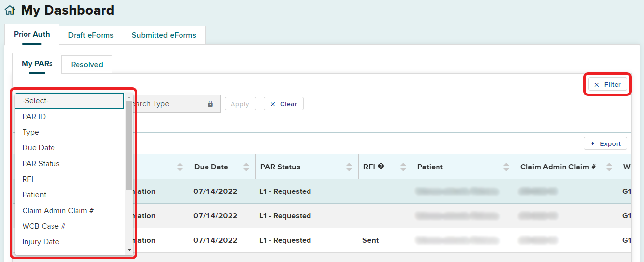Viewport: 644px width, 262px height.
Task: Switch to the Draft eForms tab
Action: pos(91,35)
